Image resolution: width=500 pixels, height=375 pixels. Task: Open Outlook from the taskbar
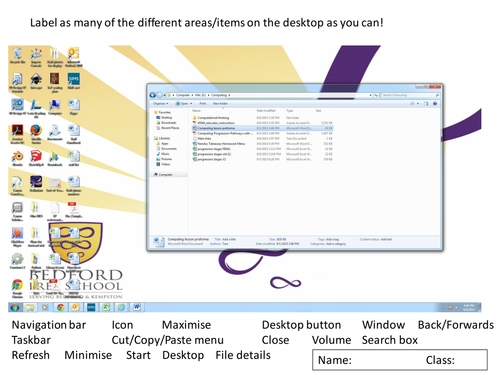[x=75, y=307]
